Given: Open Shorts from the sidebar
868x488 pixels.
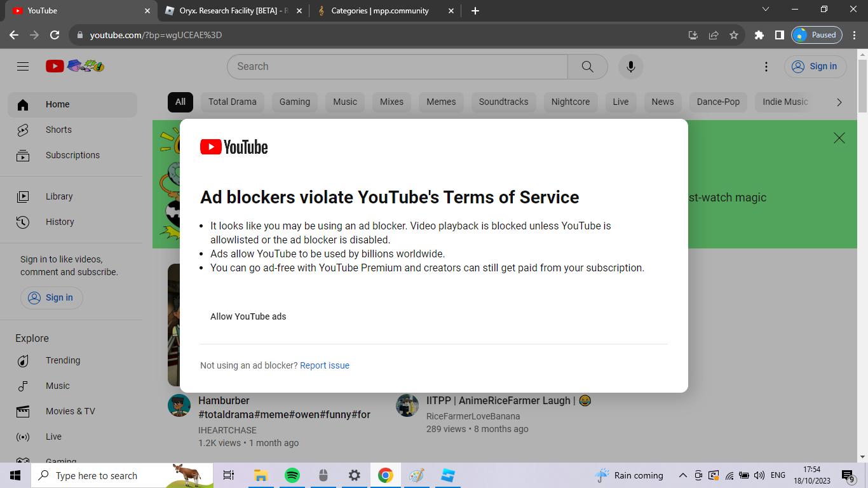Looking at the screenshot, I should tap(72, 130).
